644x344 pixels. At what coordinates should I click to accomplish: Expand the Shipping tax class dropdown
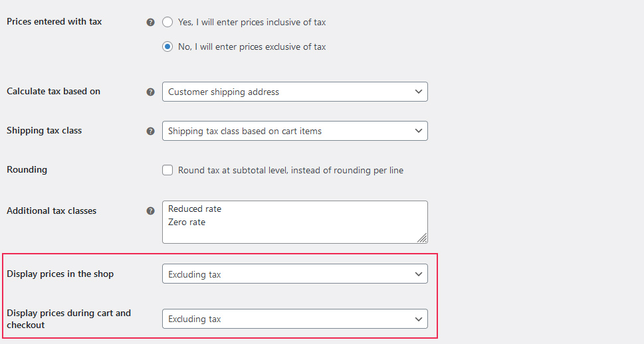pos(294,131)
